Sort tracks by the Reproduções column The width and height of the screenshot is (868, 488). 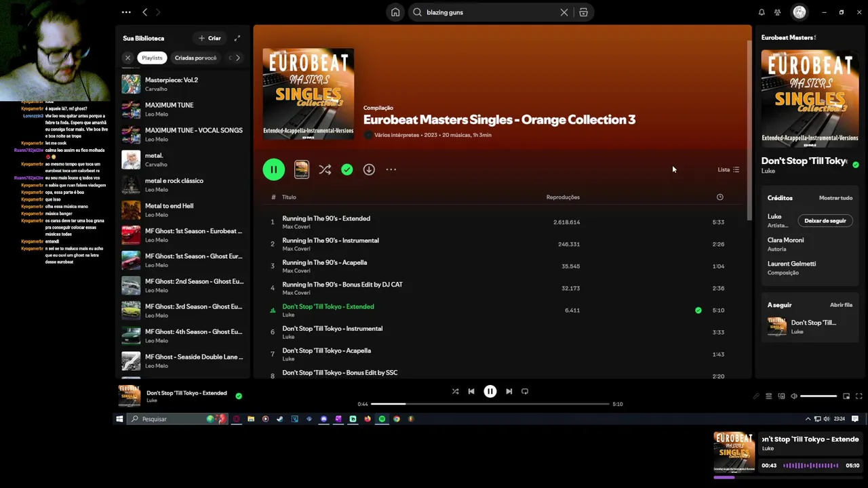563,197
